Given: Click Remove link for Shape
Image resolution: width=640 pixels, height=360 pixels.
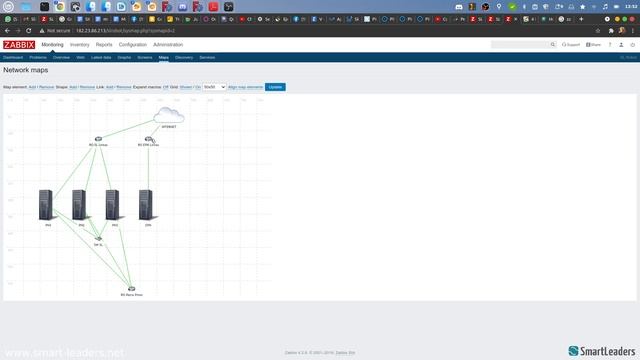Looking at the screenshot, I should 87,87.
